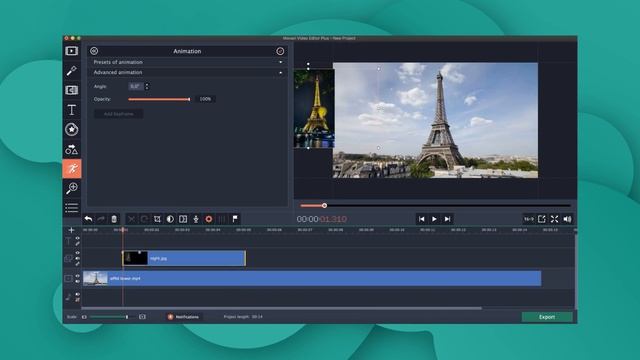Expand Presets of animation section
Screen dimensions: 640x360
(187, 62)
